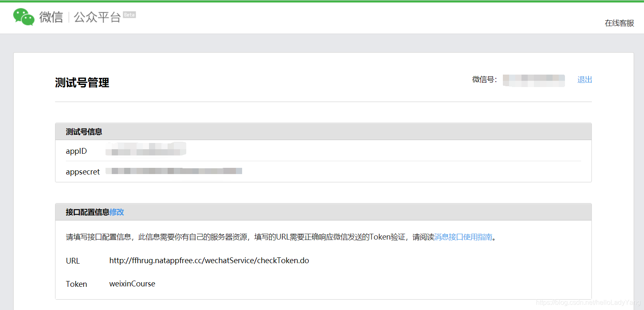644x310 pixels.
Task: Click 修改 to edit interface configuration
Action: (117, 212)
